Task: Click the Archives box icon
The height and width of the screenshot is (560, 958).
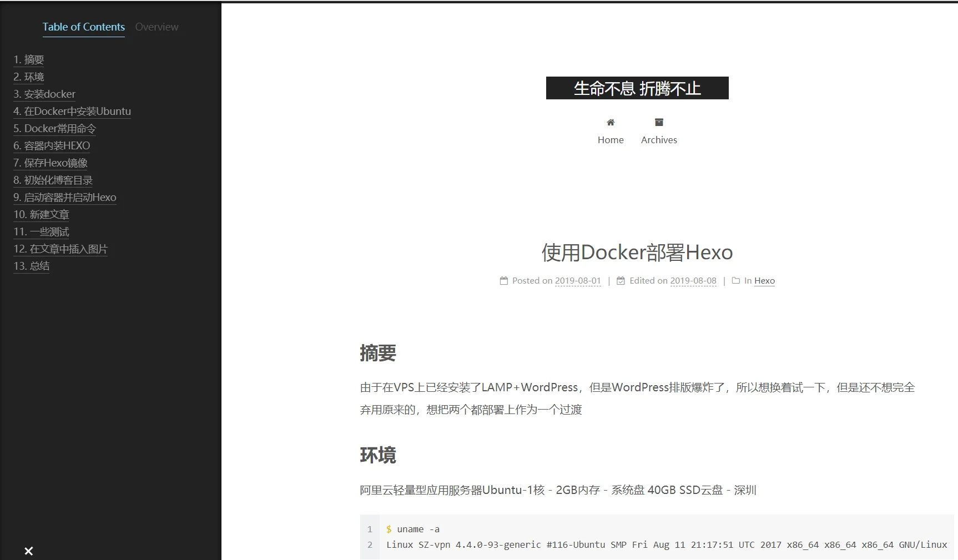Action: [x=659, y=122]
